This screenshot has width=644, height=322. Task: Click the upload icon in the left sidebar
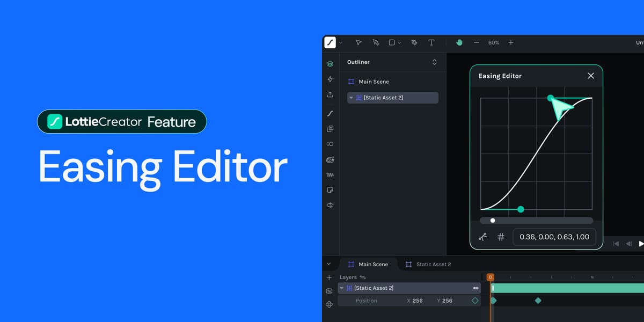click(x=330, y=94)
